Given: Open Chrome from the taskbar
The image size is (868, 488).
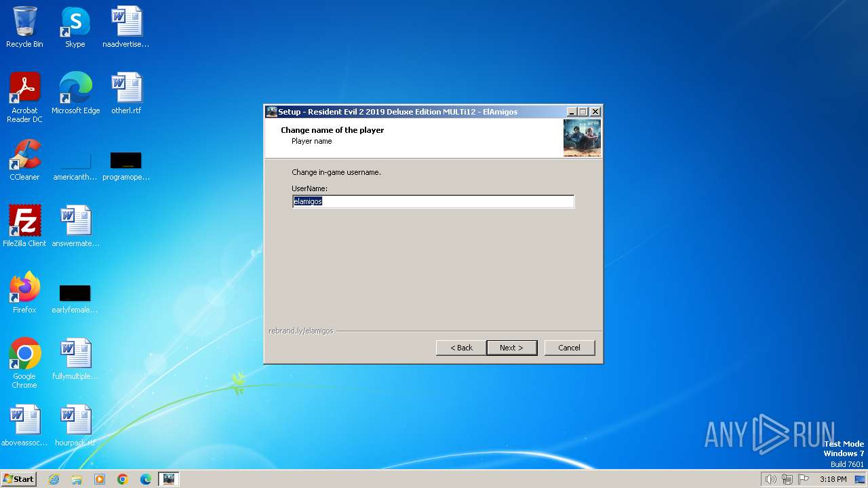Looking at the screenshot, I should (x=123, y=479).
